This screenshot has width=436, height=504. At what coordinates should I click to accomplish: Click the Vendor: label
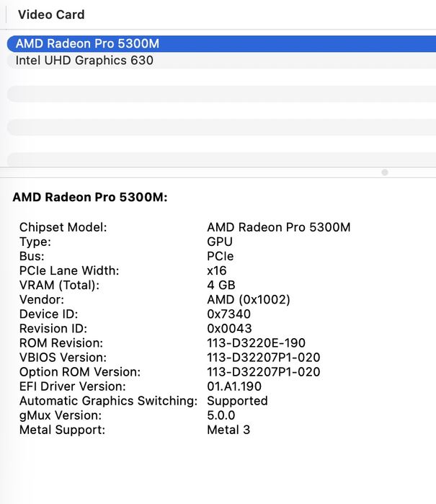point(42,299)
